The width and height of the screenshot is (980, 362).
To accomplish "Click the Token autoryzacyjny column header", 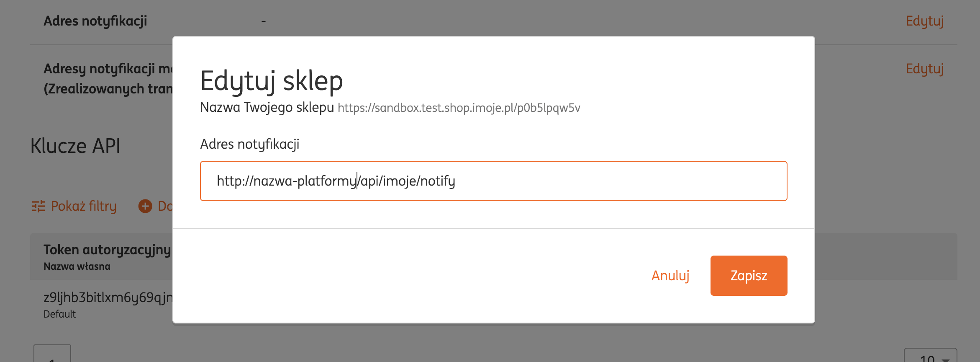I will [x=107, y=250].
